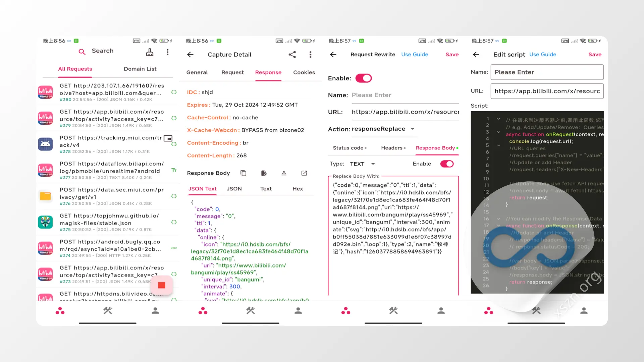Screen dimensions: 644x362
Task: Tap the Search label
Action: pos(103,51)
